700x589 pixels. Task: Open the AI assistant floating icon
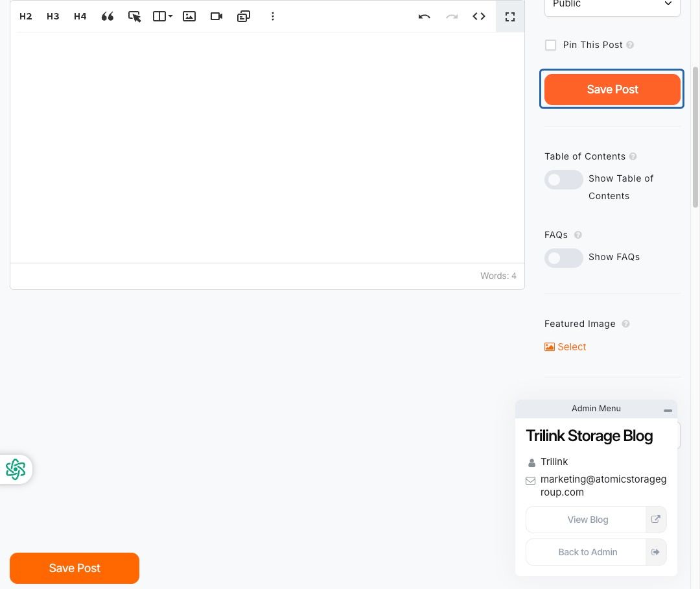point(16,469)
